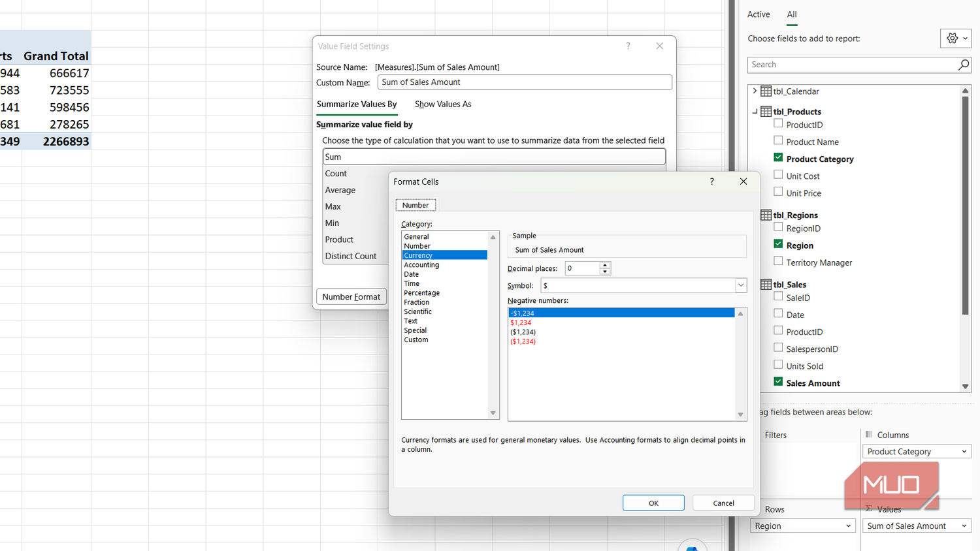Switch to the Active fields tab

[x=759, y=14]
